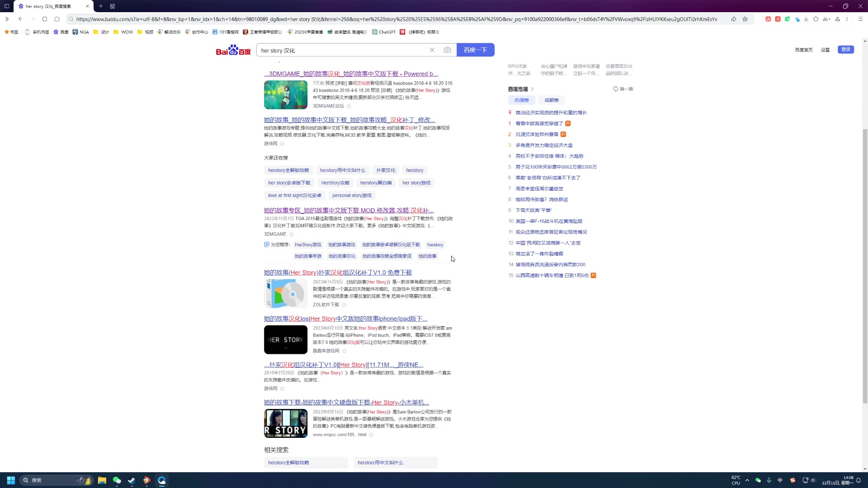Open the green refresh-style extension icon
The width and height of the screenshot is (868, 488).
787,19
